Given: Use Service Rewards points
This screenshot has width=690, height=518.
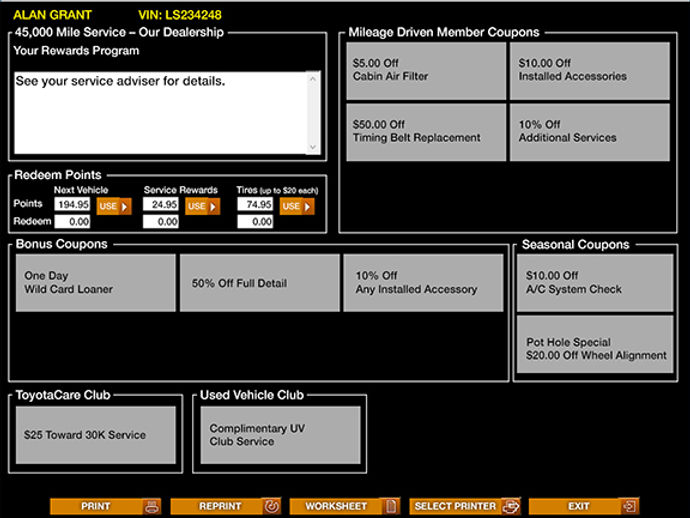Looking at the screenshot, I should click(202, 206).
